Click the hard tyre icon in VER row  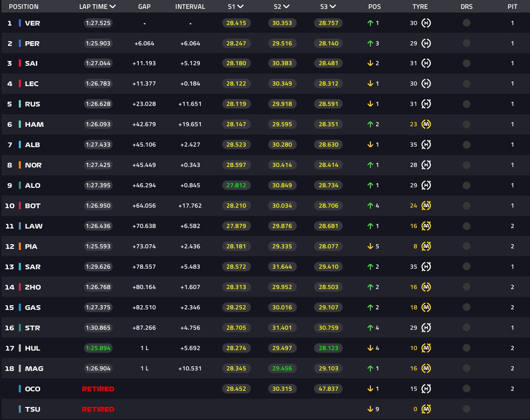pyautogui.click(x=426, y=23)
